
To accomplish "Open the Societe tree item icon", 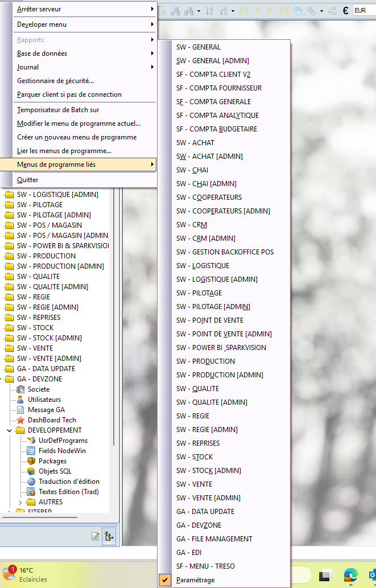I will [21, 389].
